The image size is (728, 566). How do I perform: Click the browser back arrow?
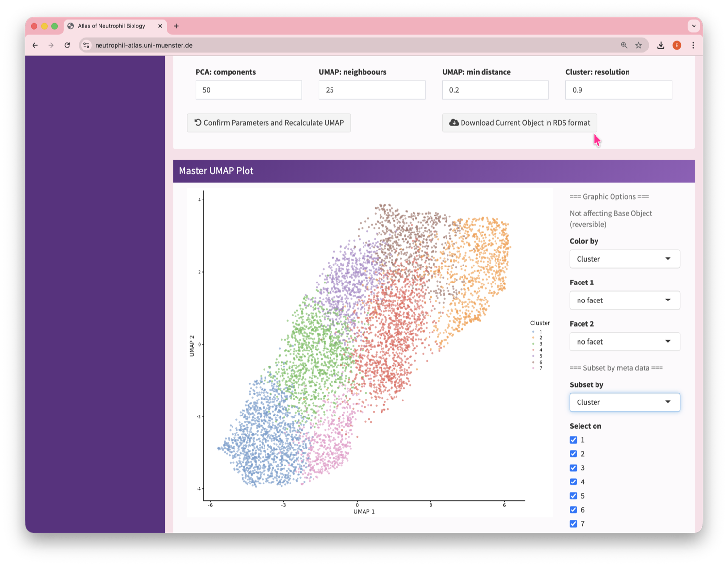(x=35, y=45)
